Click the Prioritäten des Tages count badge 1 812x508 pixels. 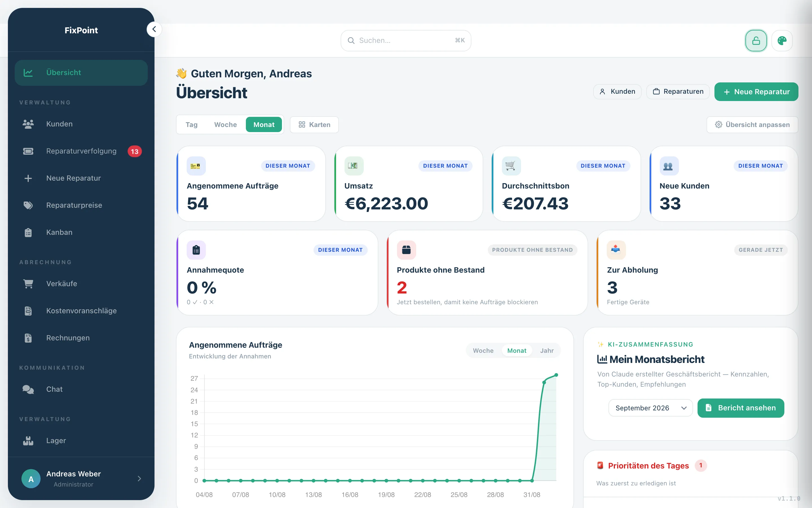point(701,466)
